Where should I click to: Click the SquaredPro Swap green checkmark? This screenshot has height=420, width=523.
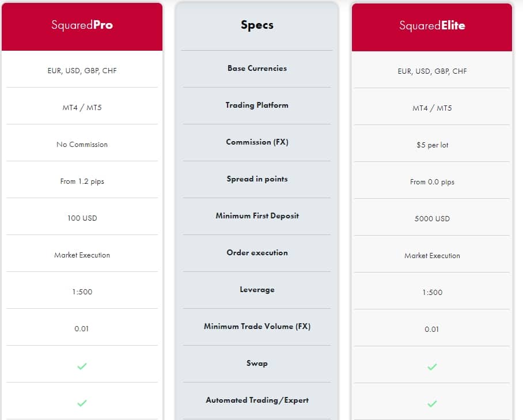tap(82, 366)
